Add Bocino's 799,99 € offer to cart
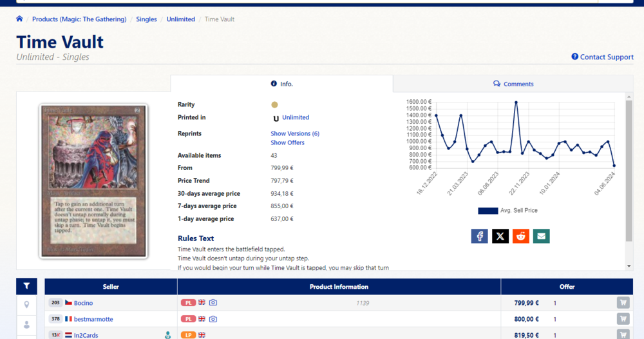This screenshot has height=339, width=644. [623, 303]
